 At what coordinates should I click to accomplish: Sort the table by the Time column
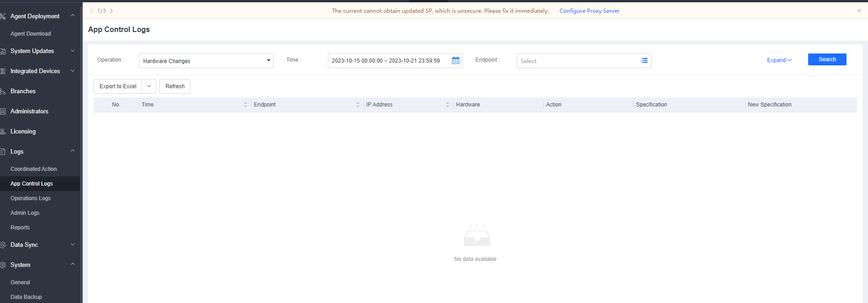tap(245, 105)
